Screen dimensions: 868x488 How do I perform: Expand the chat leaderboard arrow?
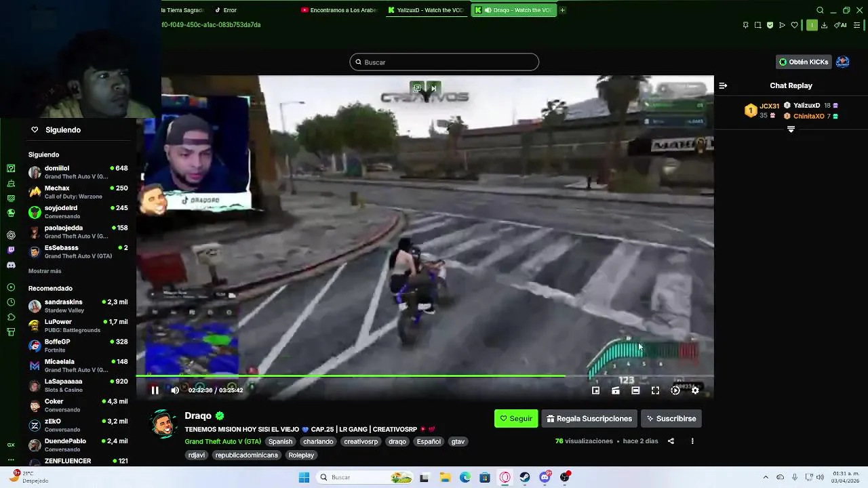[x=791, y=129]
